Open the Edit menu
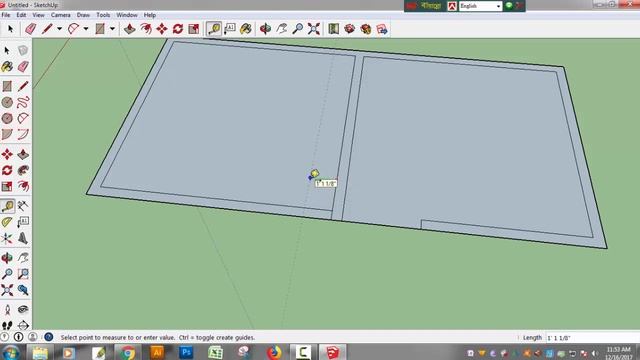Viewport: 640px width, 360px height. pyautogui.click(x=21, y=15)
